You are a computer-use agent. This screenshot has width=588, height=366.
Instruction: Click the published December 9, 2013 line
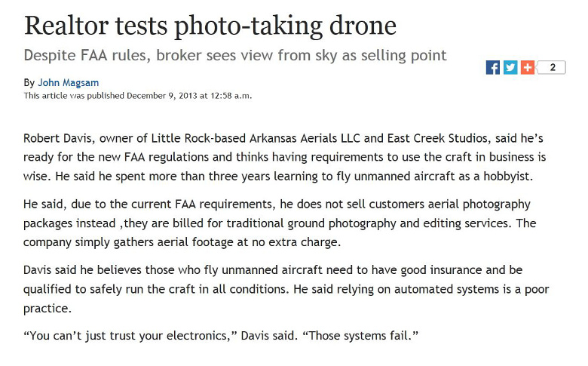click(138, 96)
